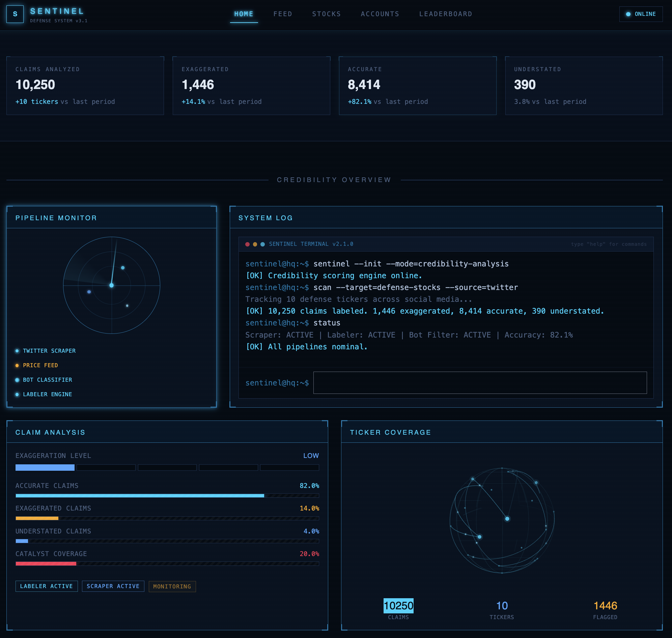Select the Claims Analyzed stat card
The image size is (672, 638).
click(85, 86)
